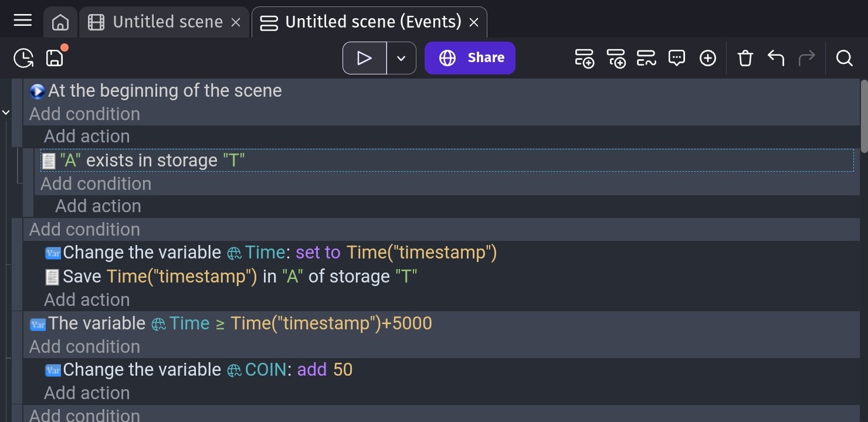This screenshot has height=422, width=868.
Task: Switch to the Untitled scene tab
Action: (167, 22)
